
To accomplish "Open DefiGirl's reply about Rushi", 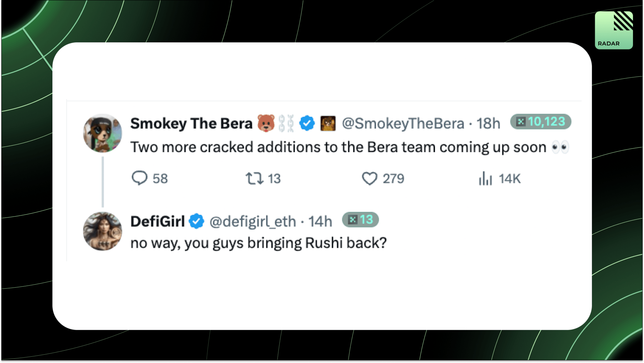I will pyautogui.click(x=259, y=243).
